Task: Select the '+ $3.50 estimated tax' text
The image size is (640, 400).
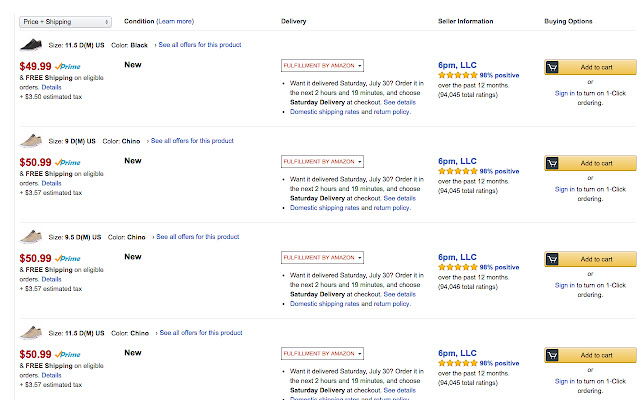Action: point(51,97)
